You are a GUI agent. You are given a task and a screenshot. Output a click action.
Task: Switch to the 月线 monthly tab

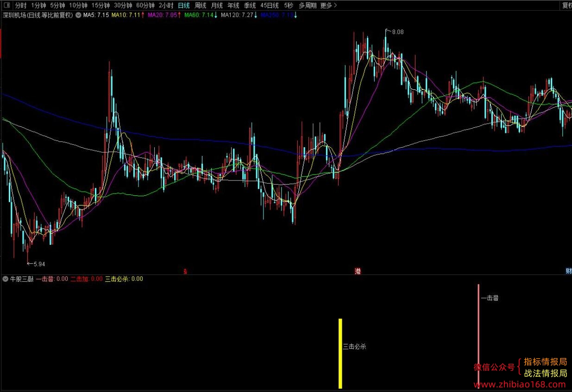tap(217, 6)
